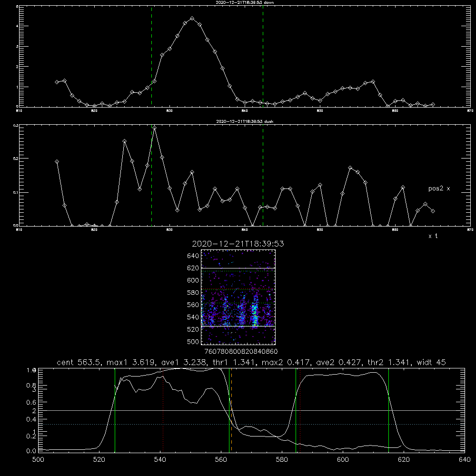
Task: Click the '500' x-axis label on bottom plot
Action: tap(38, 460)
